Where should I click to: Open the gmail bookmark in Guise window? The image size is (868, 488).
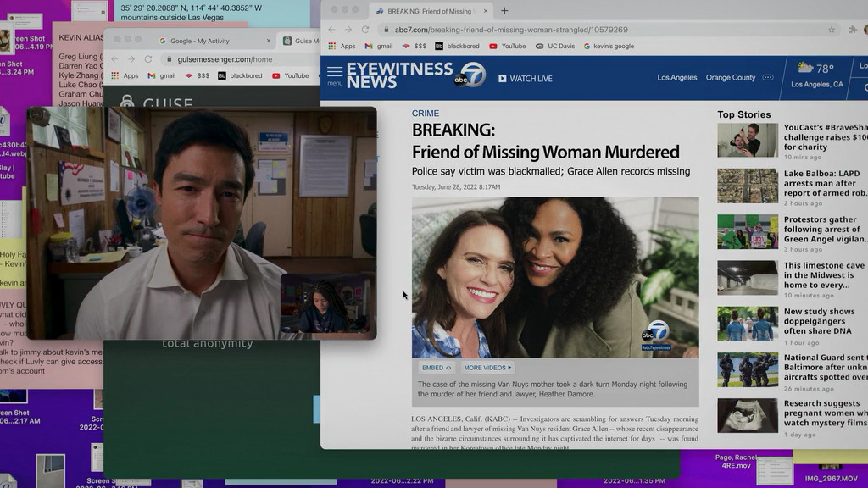coord(162,75)
